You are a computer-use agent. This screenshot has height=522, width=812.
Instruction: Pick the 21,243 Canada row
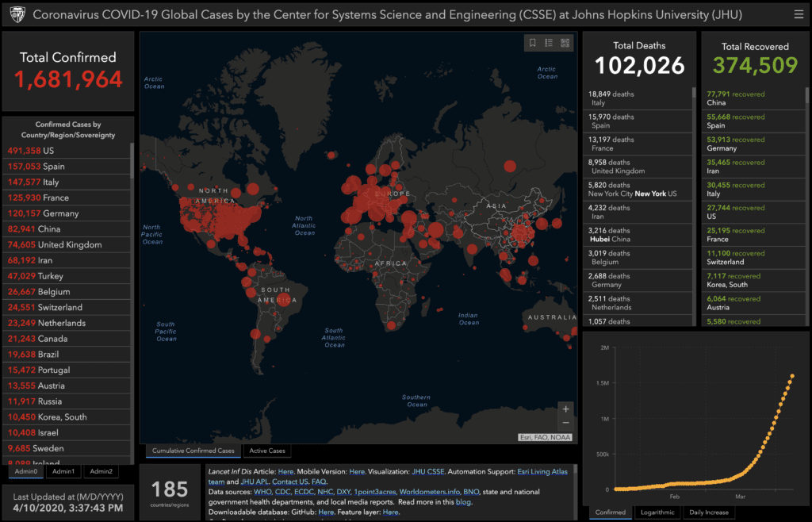67,339
